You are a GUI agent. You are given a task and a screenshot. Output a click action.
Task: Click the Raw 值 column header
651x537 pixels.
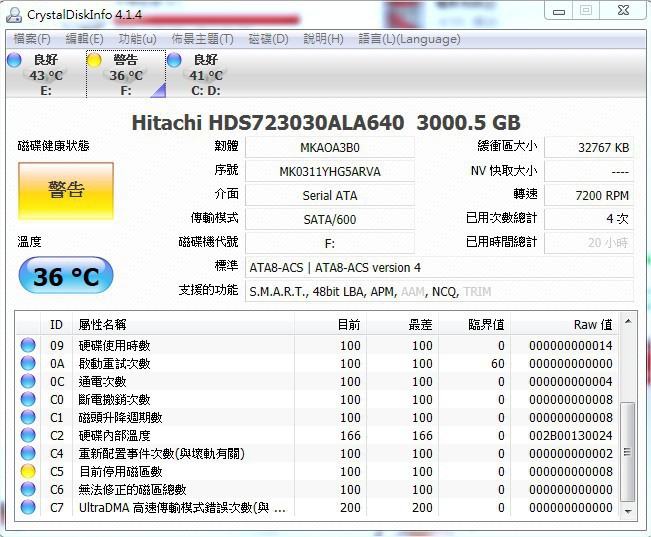point(565,324)
